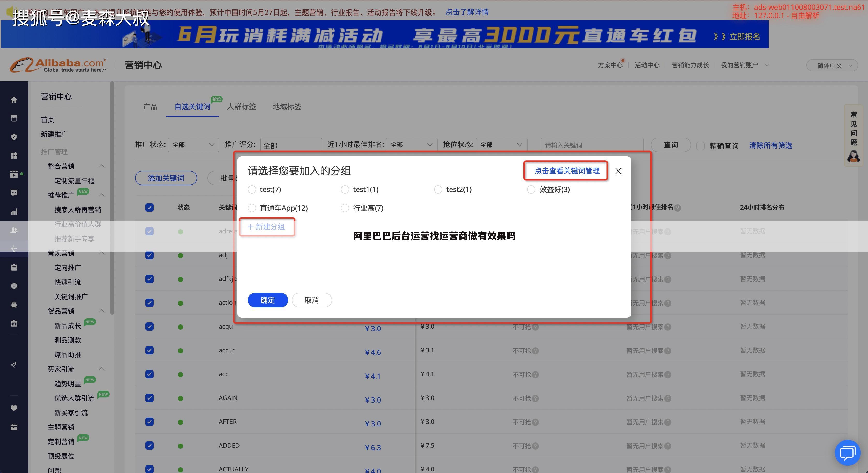Open the 推广评分 dropdown
868x473 pixels.
291,145
